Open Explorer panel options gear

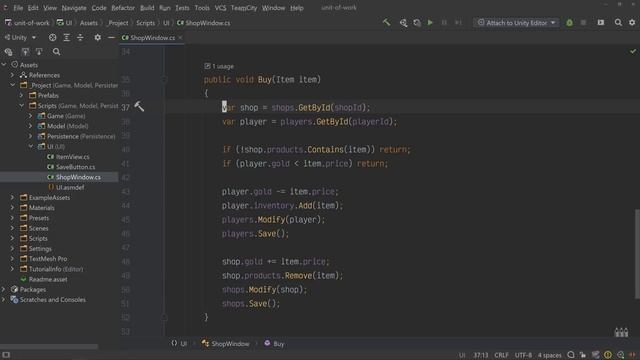click(x=98, y=38)
